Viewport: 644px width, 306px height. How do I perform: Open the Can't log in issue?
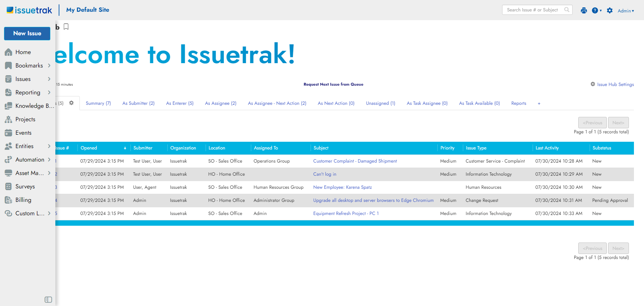[325, 174]
